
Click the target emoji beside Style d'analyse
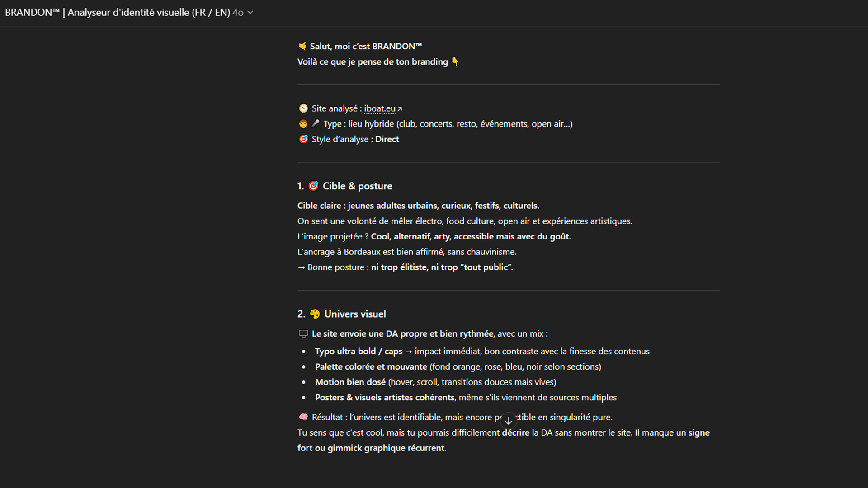pyautogui.click(x=303, y=139)
